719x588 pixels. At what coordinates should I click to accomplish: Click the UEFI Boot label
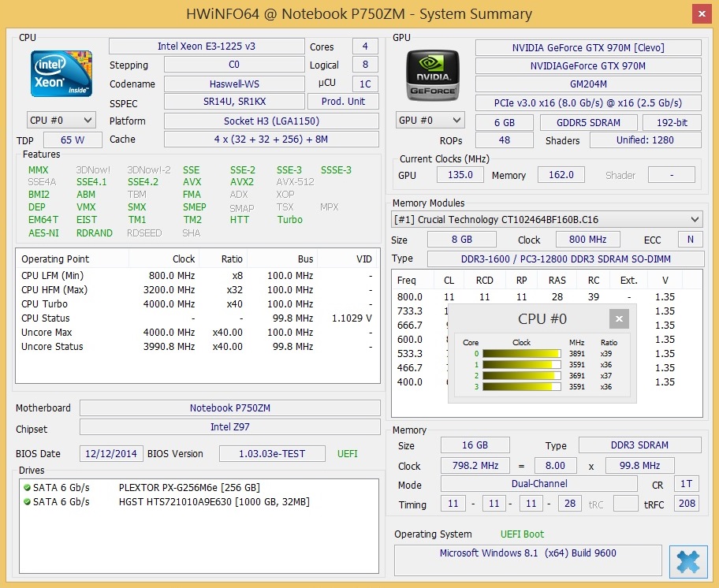522,534
